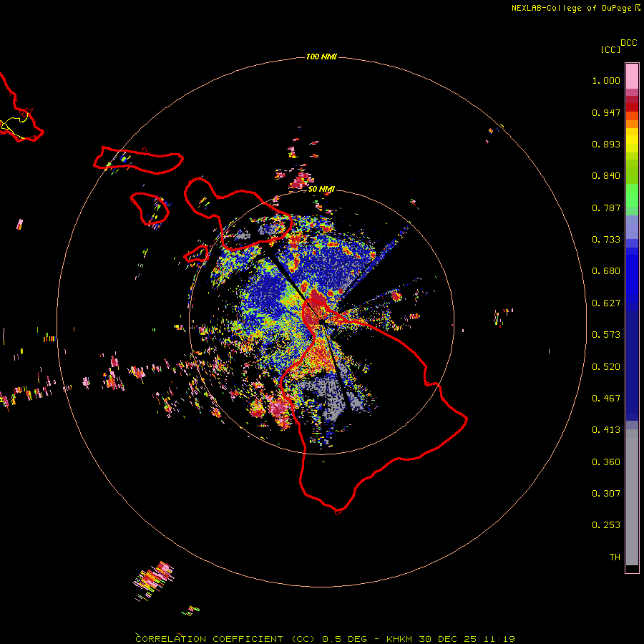
Task: Click the 100 NMI range ring label
Action: (x=321, y=57)
